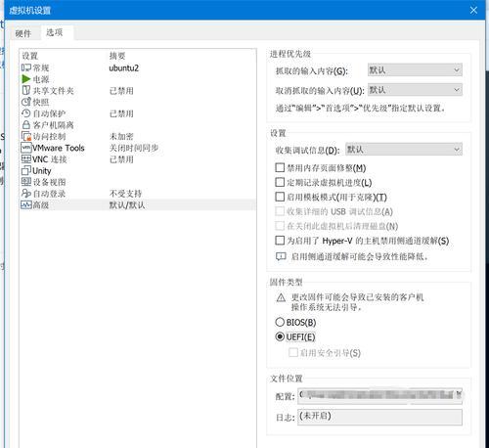489x448 pixels.
Task: Click the 不受支持 summary text
Action: pos(125,194)
